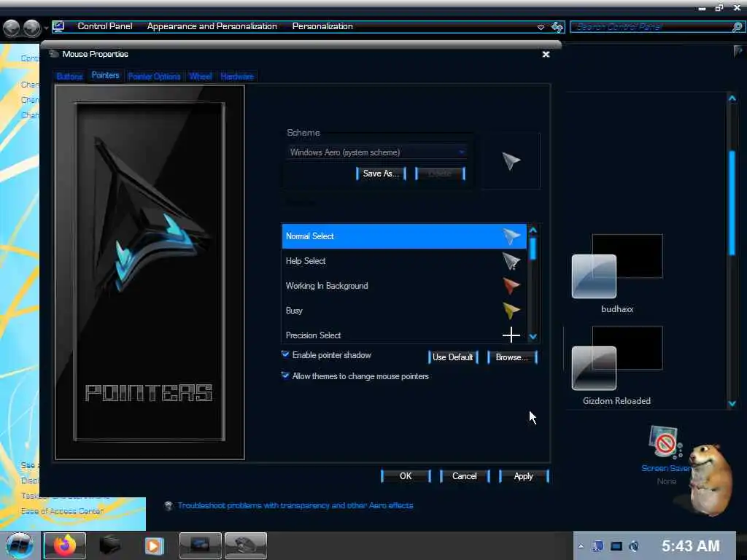Open the media player taskbar icon
The width and height of the screenshot is (747, 560).
[x=155, y=545]
